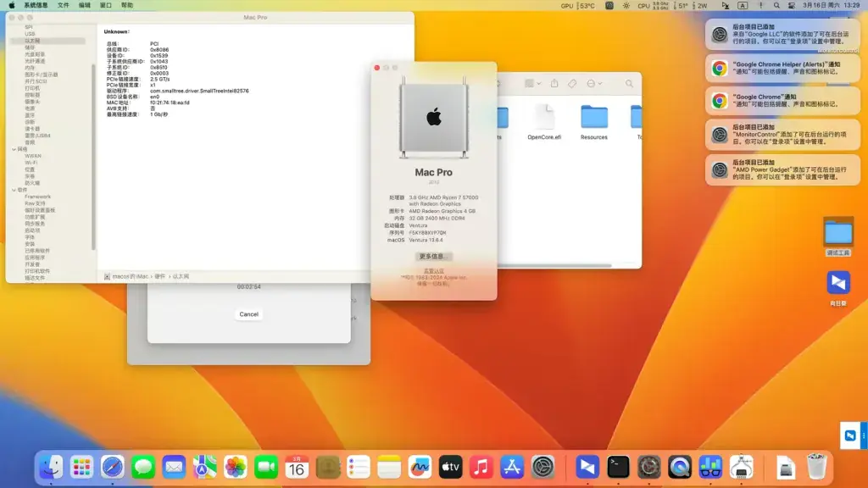Image resolution: width=868 pixels, height=488 pixels.
Task: Open the Finder view grouping dropdown
Action: pyautogui.click(x=532, y=84)
